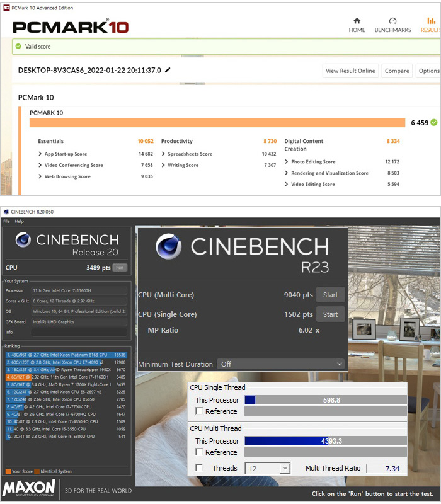Click the empty Info field in Your System

79,332
